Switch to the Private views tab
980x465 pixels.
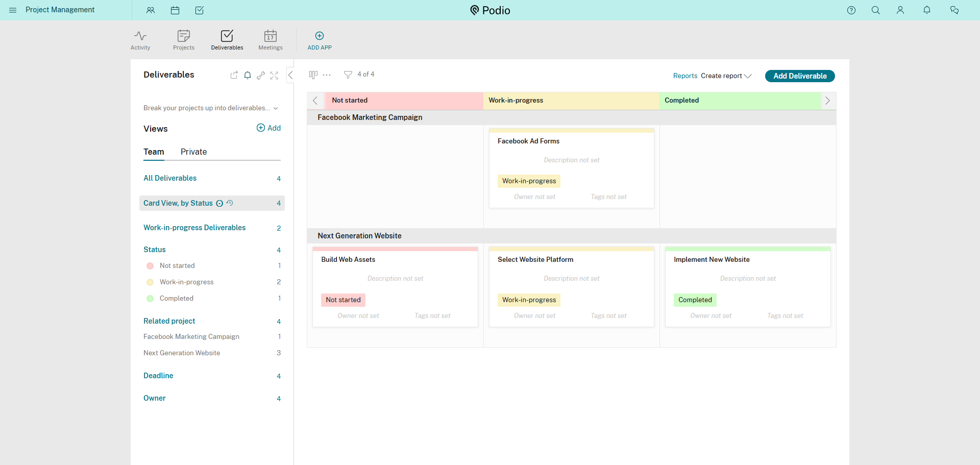click(x=193, y=152)
